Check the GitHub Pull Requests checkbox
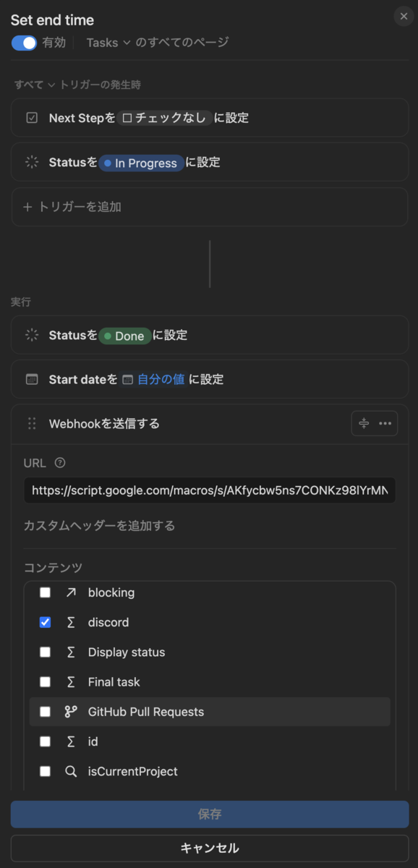The width and height of the screenshot is (418, 868). (45, 712)
